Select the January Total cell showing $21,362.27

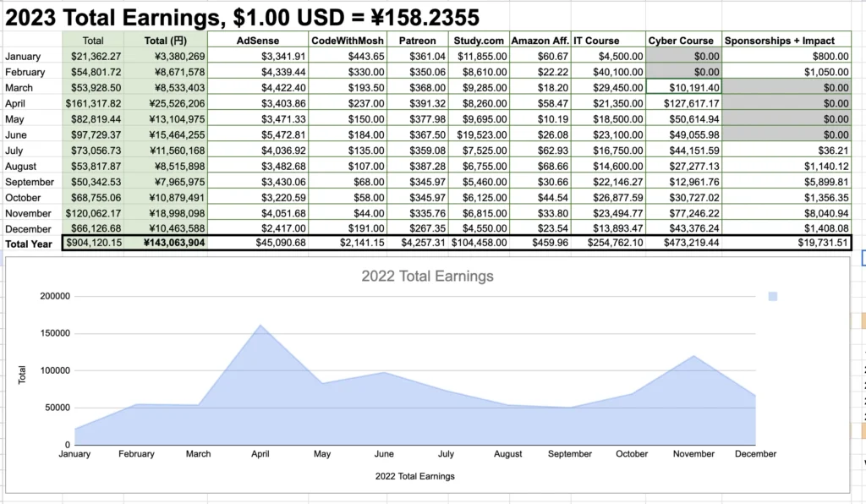[93, 54]
